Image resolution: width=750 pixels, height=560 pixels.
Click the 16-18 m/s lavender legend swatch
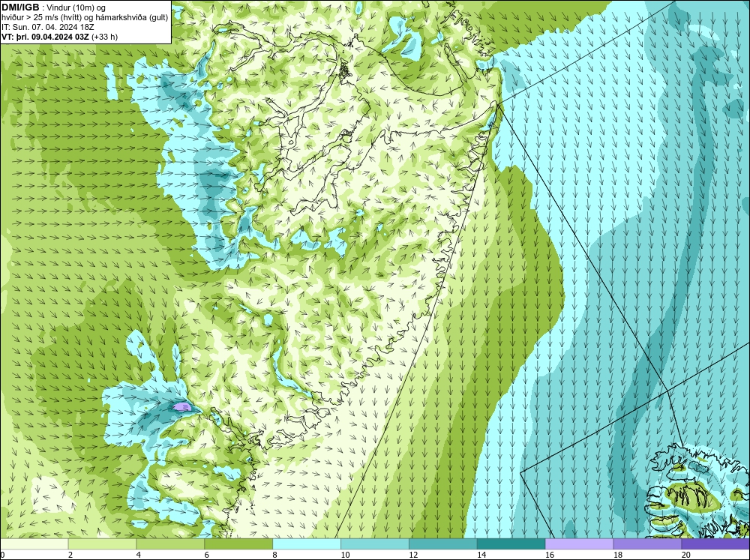579,544
